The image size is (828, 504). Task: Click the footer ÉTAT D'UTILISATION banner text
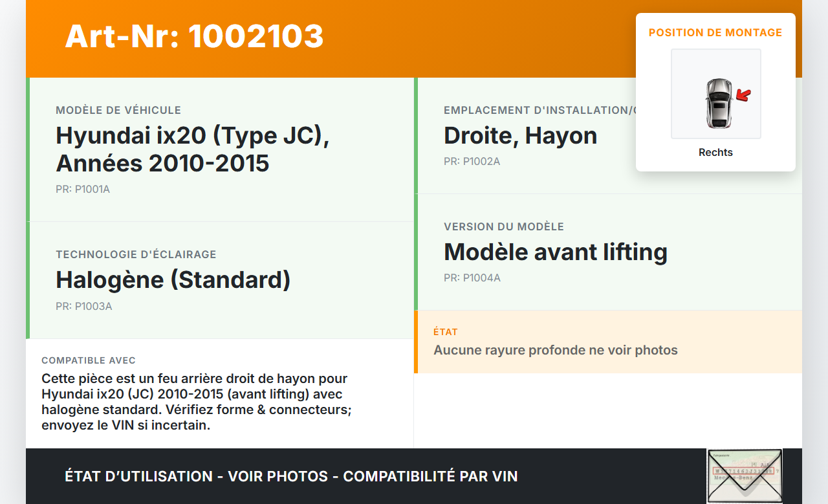pos(291,476)
